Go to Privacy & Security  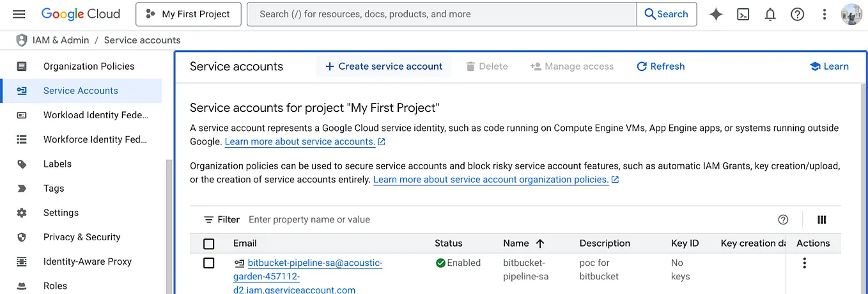[x=81, y=237]
